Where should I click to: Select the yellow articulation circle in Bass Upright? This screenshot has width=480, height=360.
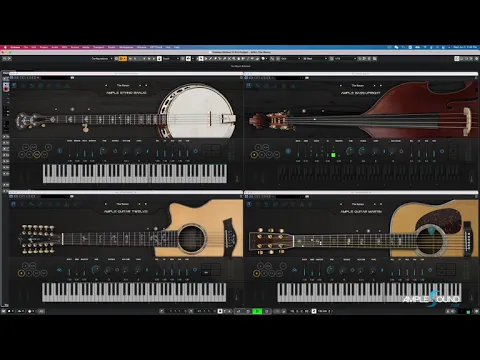pos(254,155)
